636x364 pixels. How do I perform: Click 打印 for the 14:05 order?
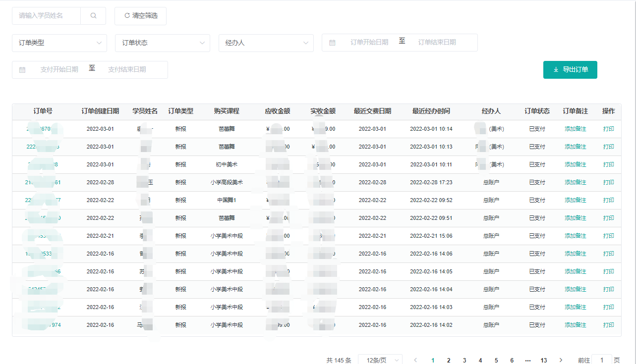(x=609, y=272)
